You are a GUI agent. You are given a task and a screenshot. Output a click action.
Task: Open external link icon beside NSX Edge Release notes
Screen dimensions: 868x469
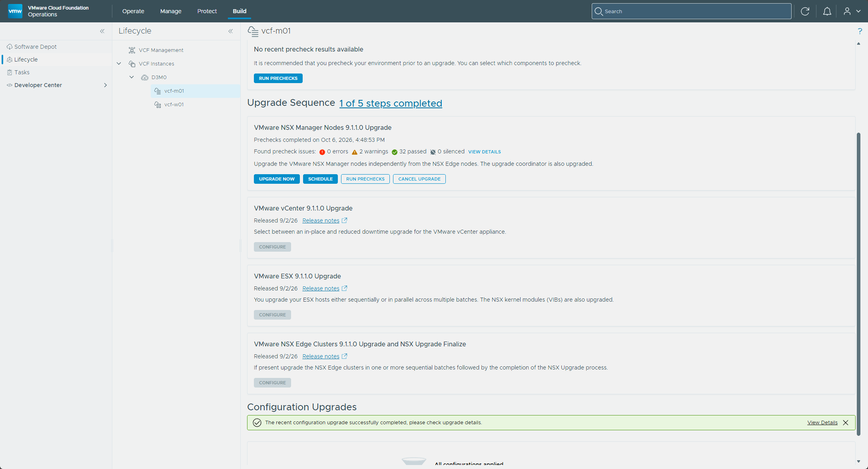pyautogui.click(x=344, y=356)
